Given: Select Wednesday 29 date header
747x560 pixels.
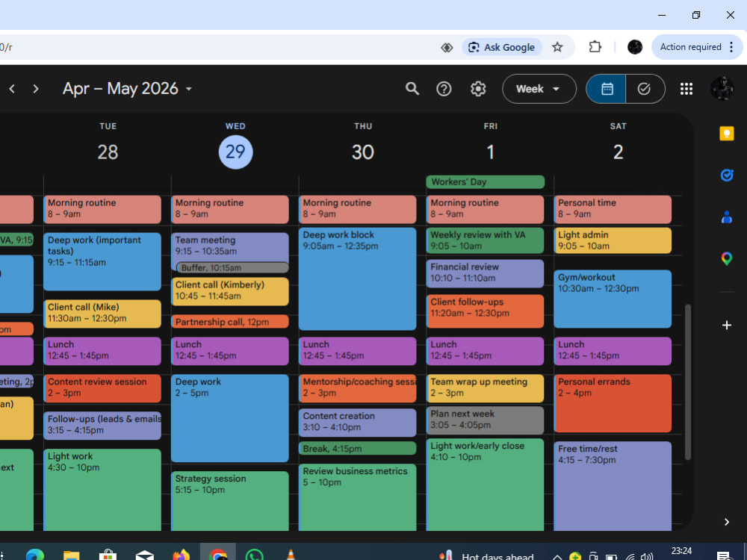Looking at the screenshot, I should [235, 152].
